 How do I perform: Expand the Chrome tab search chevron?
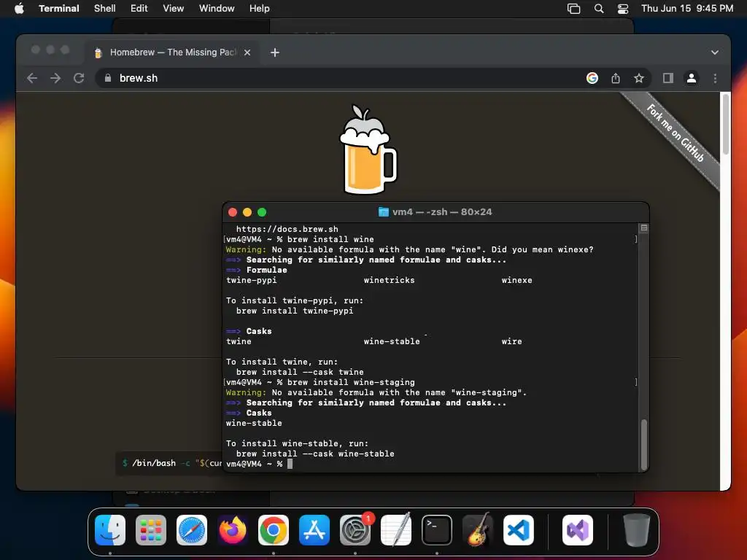[715, 52]
